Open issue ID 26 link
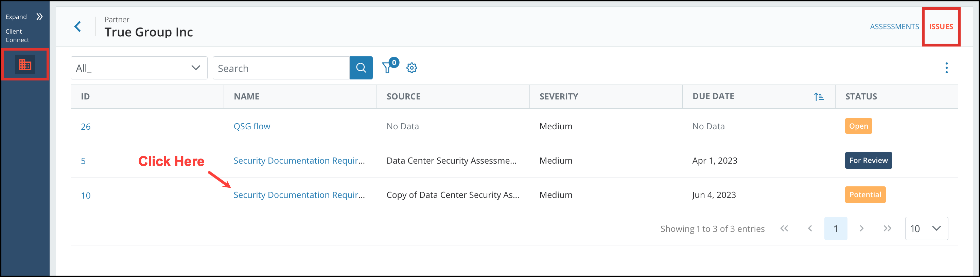The height and width of the screenshot is (277, 980). point(86,127)
